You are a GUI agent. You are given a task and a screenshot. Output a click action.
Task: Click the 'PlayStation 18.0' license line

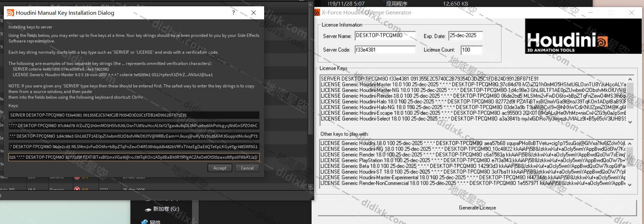[x=473, y=160]
